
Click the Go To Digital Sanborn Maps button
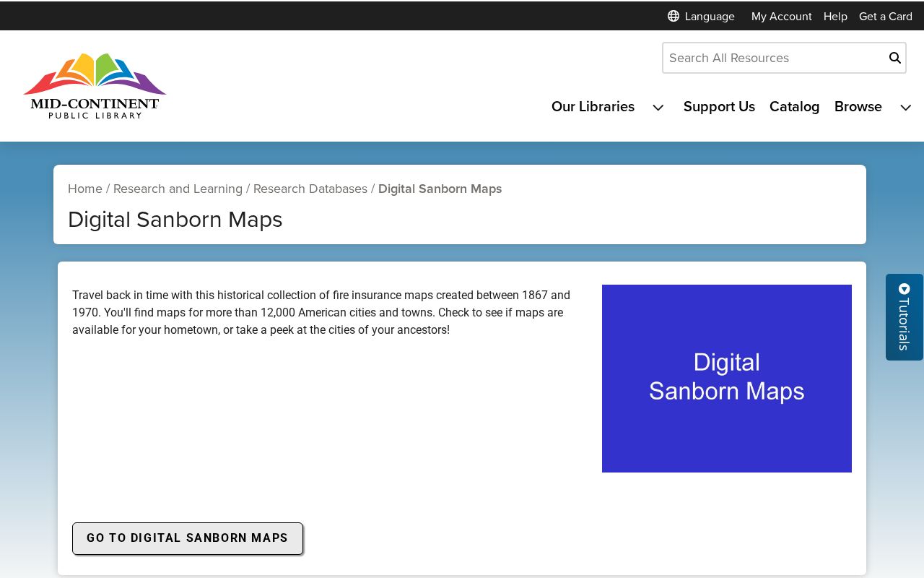point(188,538)
